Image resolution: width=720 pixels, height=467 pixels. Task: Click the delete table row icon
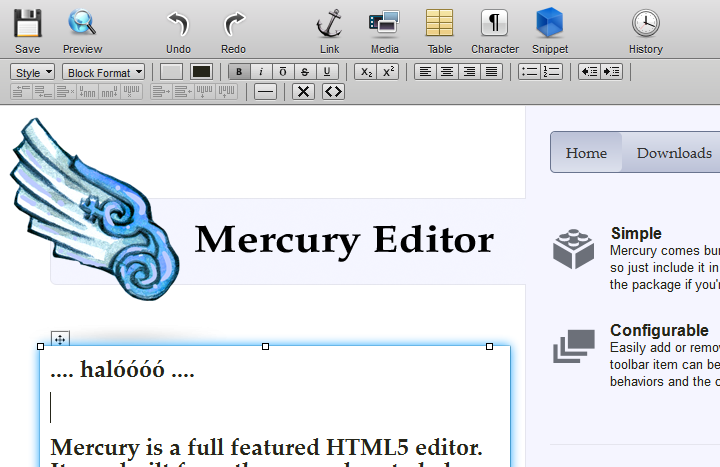tap(65, 91)
